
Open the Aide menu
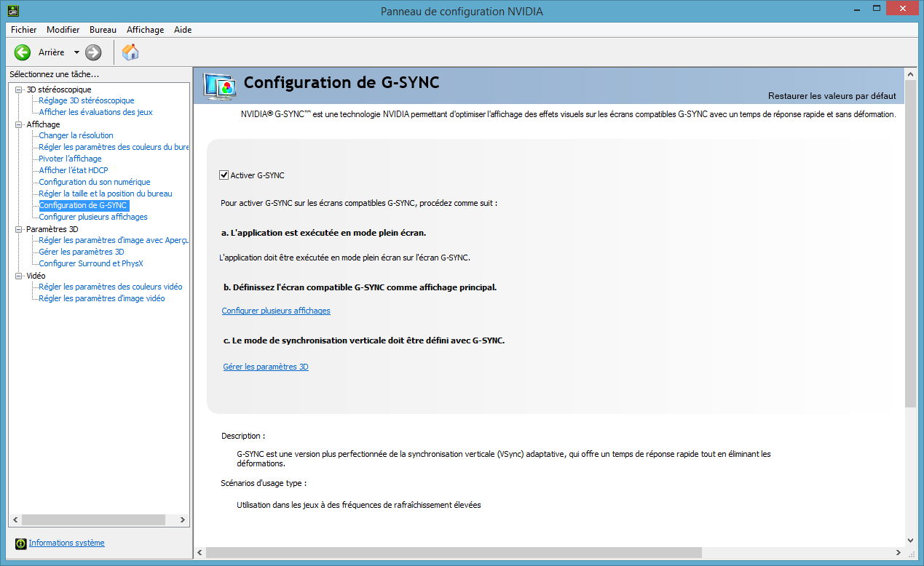tap(183, 30)
